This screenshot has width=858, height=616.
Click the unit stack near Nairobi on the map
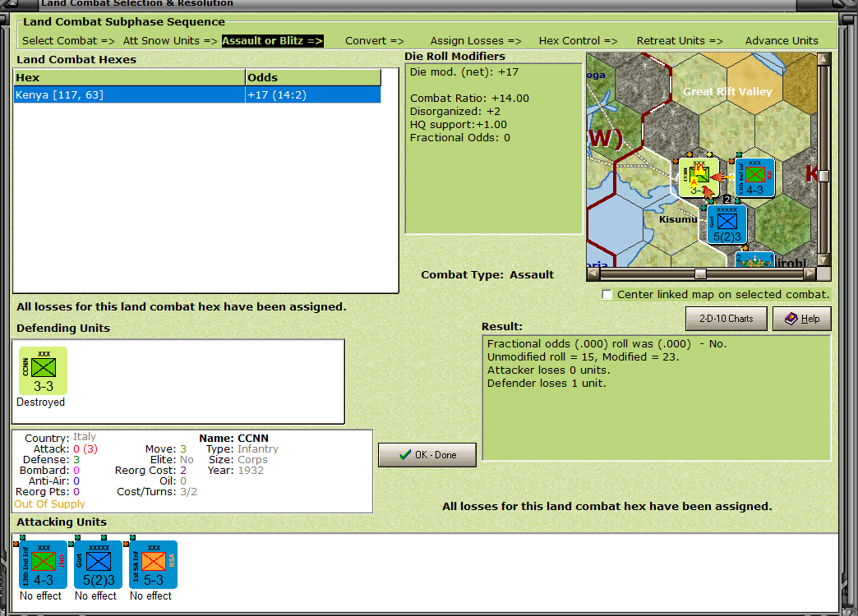click(x=754, y=261)
